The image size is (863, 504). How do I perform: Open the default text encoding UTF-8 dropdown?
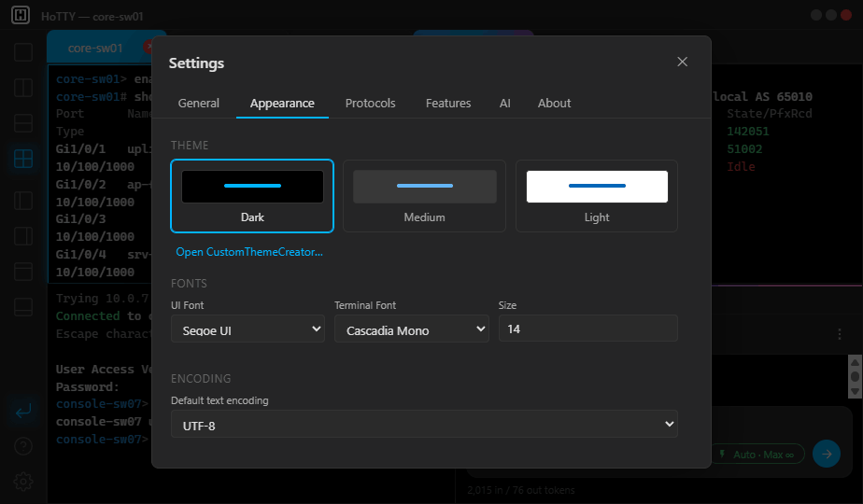tap(424, 425)
